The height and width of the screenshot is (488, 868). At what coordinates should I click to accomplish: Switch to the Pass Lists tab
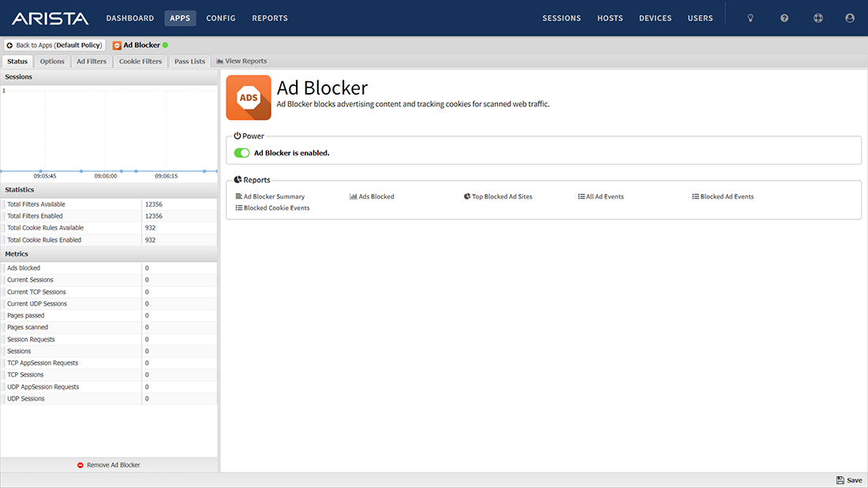click(189, 61)
